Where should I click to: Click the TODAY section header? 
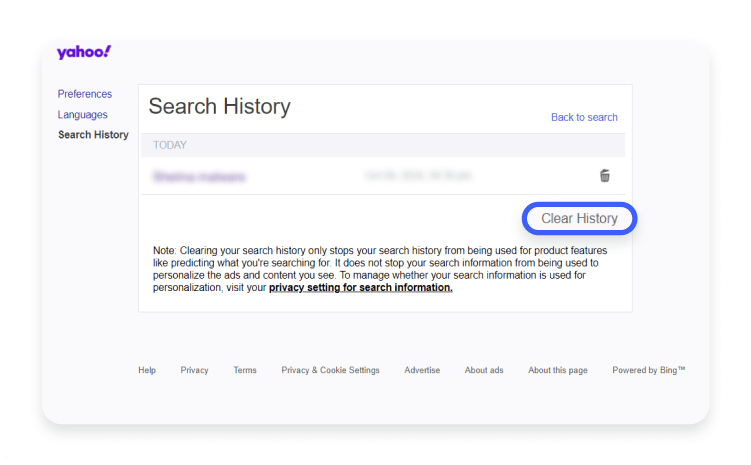pyautogui.click(x=383, y=145)
